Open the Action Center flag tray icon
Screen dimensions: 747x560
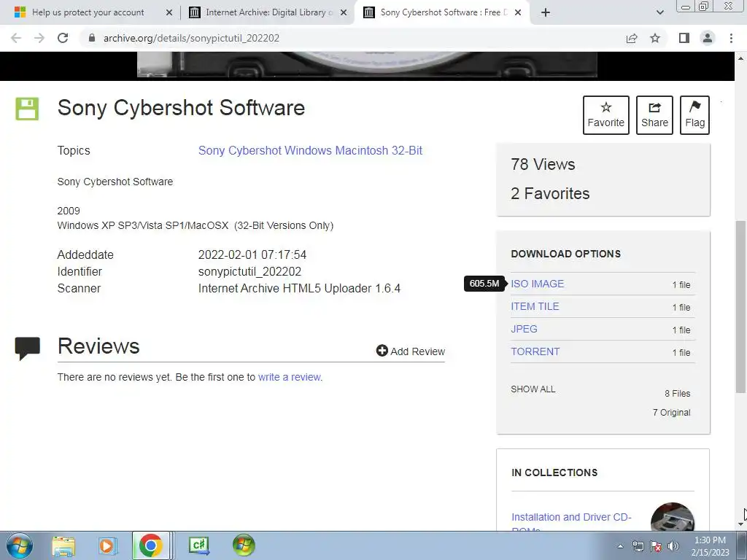(x=656, y=546)
